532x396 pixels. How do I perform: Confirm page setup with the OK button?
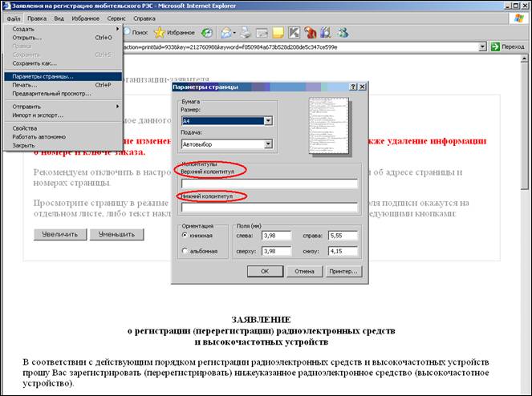265,271
